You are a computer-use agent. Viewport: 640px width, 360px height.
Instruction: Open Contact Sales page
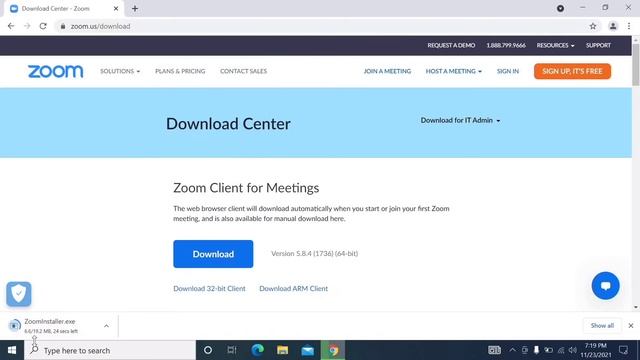tap(243, 71)
